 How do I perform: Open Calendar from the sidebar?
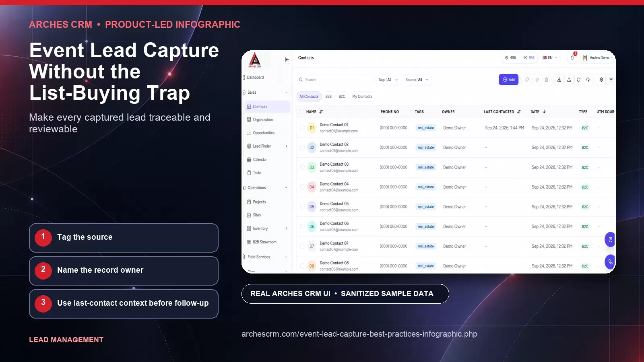pyautogui.click(x=257, y=160)
